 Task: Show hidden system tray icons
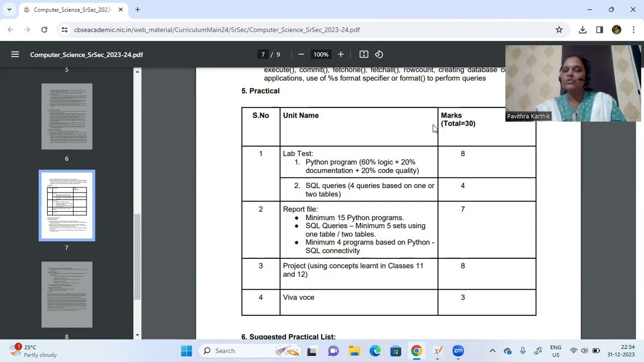coord(493,350)
